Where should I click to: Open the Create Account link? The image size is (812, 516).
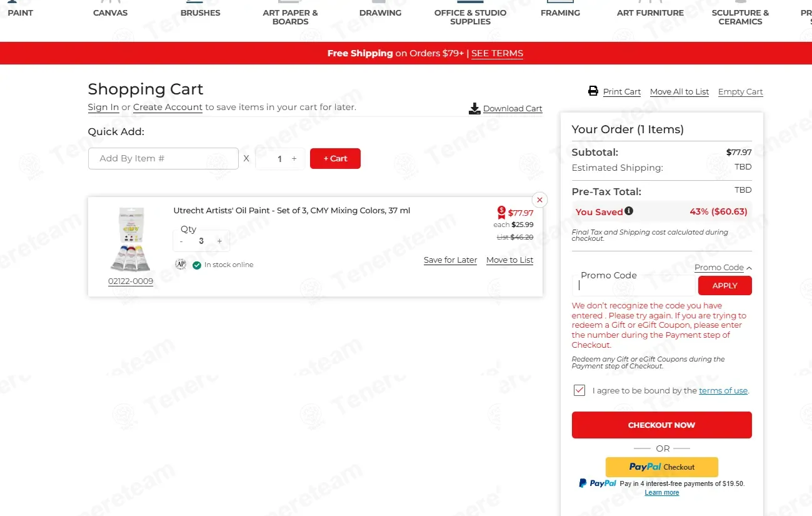point(168,108)
